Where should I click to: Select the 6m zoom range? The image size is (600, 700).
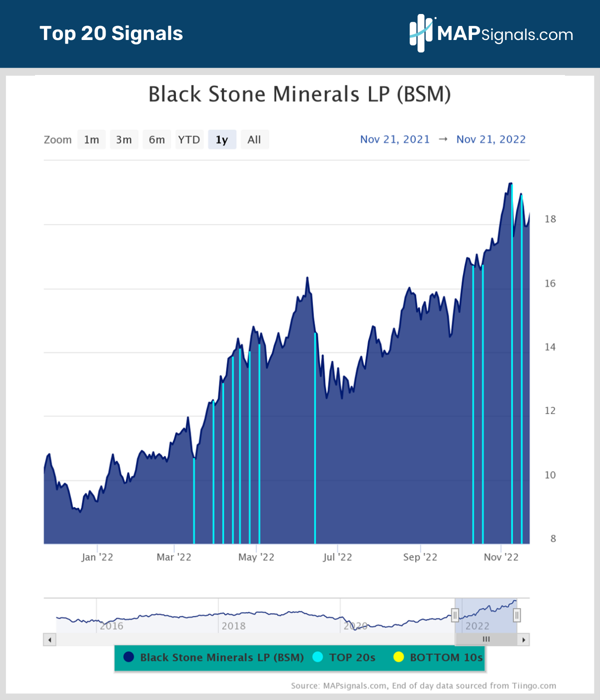point(157,139)
